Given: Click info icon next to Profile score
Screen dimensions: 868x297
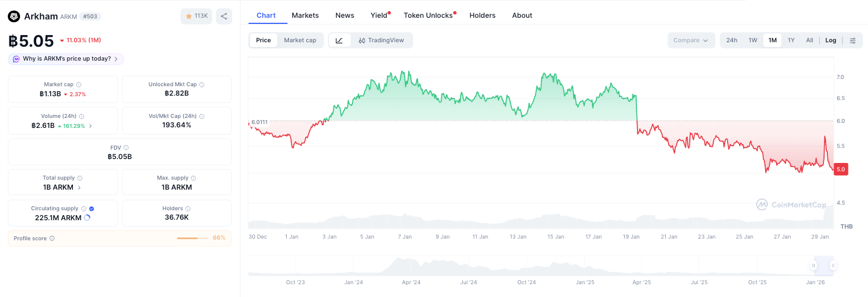Looking at the screenshot, I should click(52, 238).
